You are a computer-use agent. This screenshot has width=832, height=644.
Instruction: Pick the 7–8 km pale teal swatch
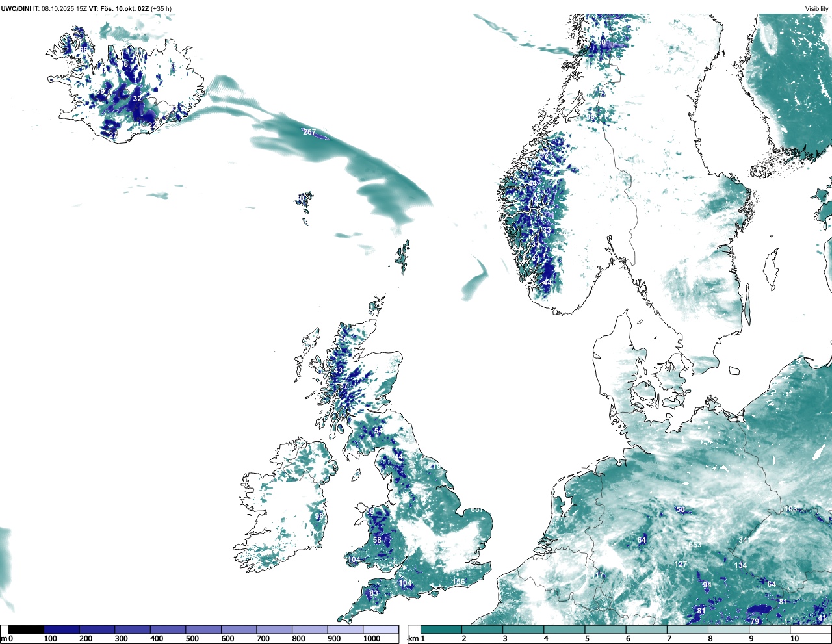[688, 630]
